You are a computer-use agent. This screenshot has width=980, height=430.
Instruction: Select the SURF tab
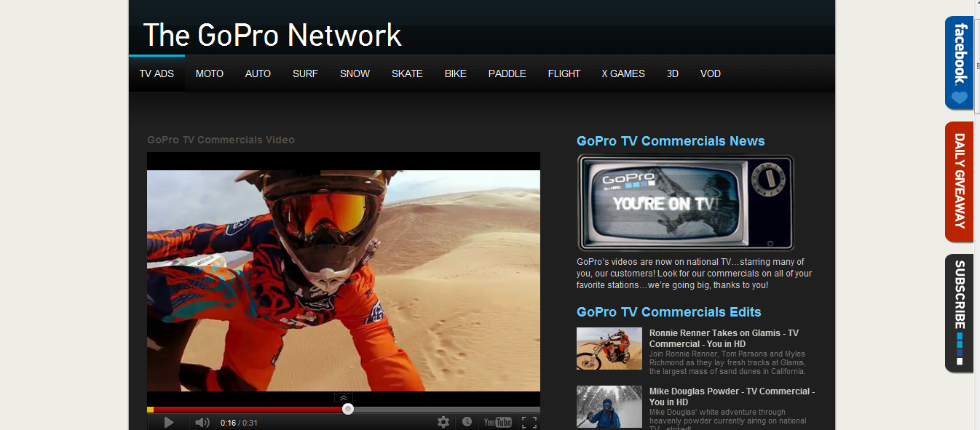point(305,73)
